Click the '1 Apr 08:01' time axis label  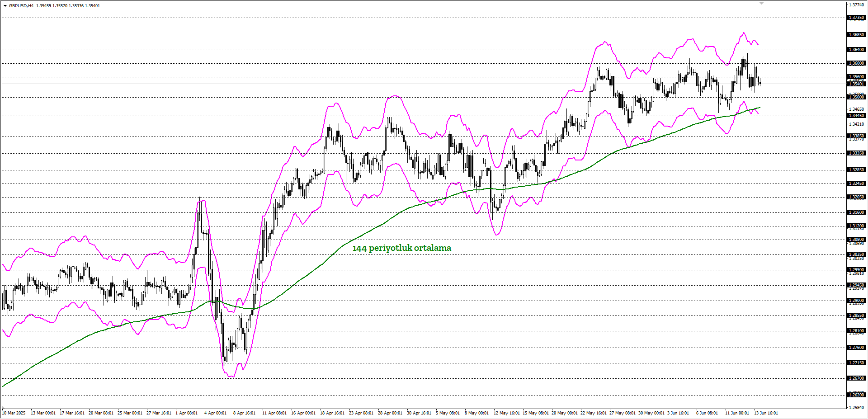[186, 413]
